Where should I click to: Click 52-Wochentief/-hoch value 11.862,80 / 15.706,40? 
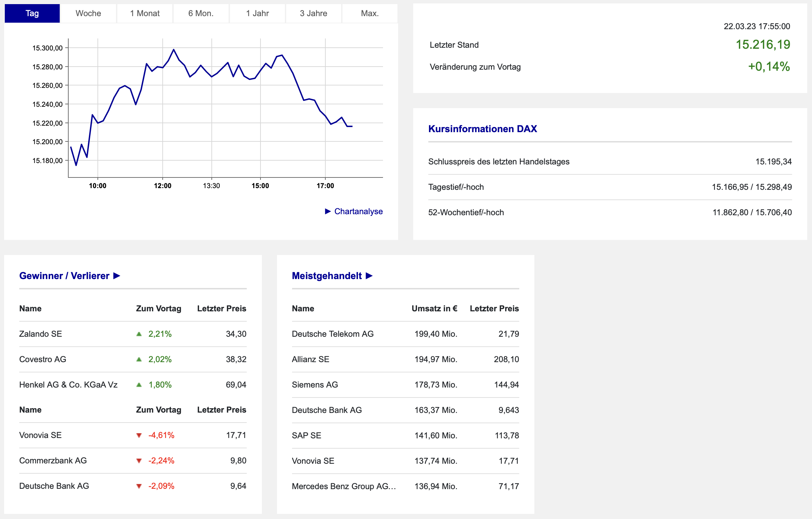tap(752, 212)
